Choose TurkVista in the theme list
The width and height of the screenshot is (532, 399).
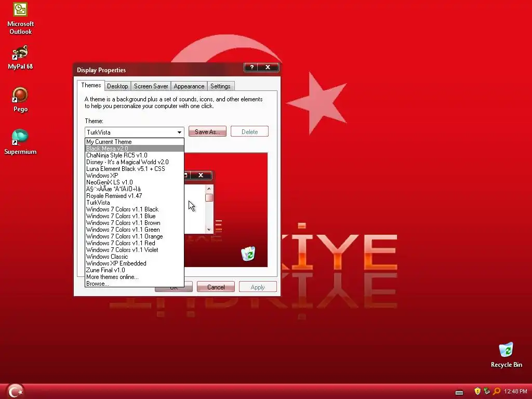coord(135,203)
